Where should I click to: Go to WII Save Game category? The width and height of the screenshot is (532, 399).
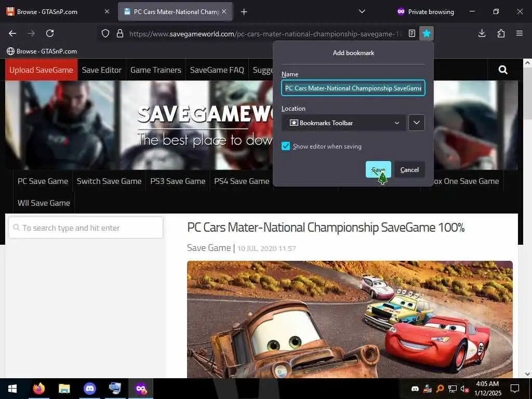(44, 203)
